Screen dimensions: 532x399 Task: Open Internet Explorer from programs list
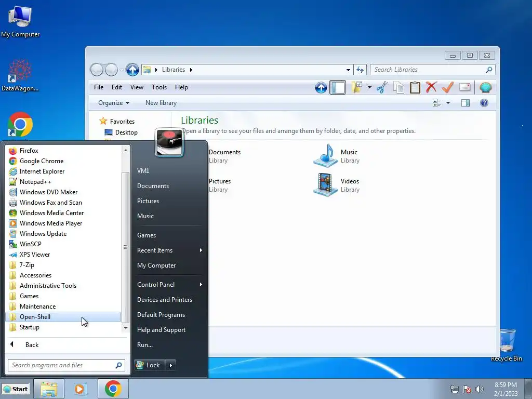click(x=63, y=171)
